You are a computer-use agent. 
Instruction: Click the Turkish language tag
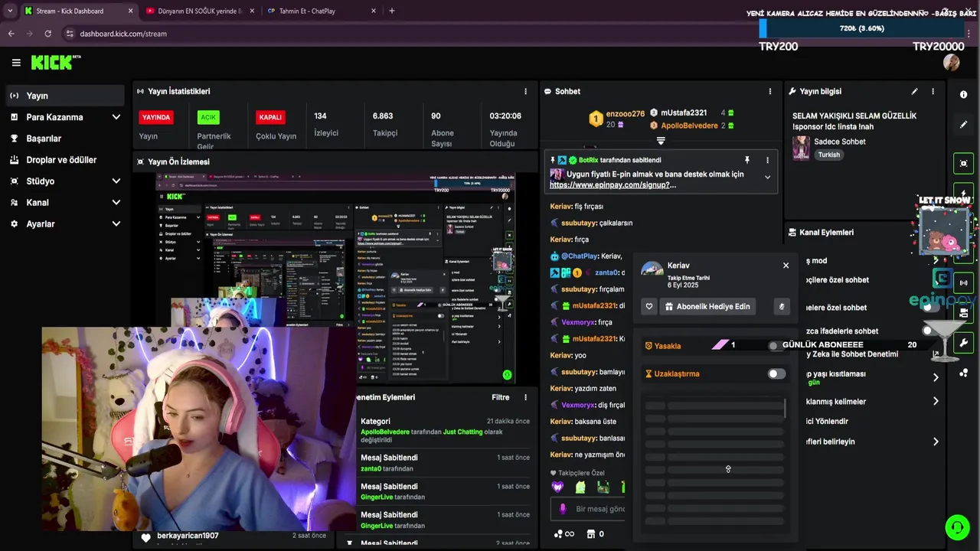point(828,155)
